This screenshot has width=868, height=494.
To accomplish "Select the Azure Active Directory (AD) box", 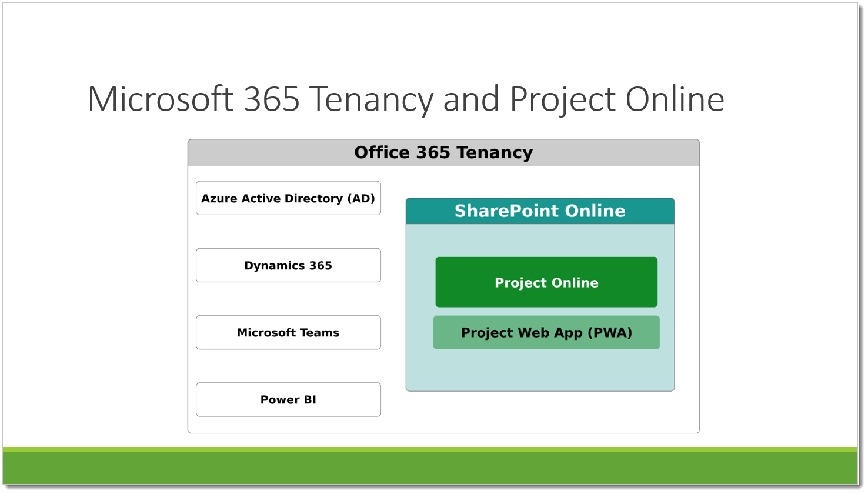I will point(288,198).
